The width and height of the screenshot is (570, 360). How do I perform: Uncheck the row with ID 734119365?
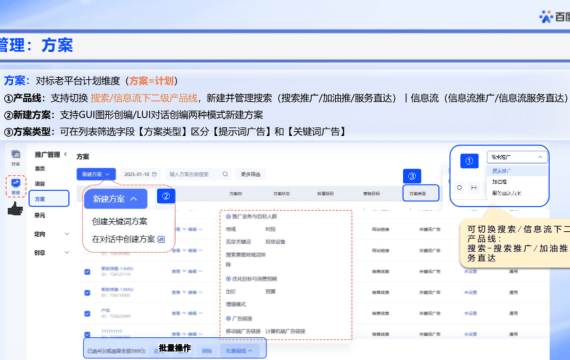coord(87,292)
